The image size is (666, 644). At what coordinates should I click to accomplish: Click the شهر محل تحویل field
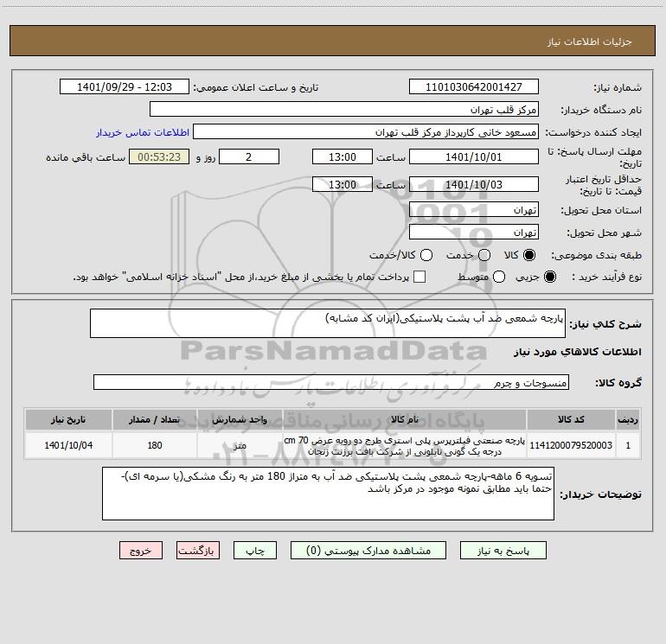pos(474,233)
